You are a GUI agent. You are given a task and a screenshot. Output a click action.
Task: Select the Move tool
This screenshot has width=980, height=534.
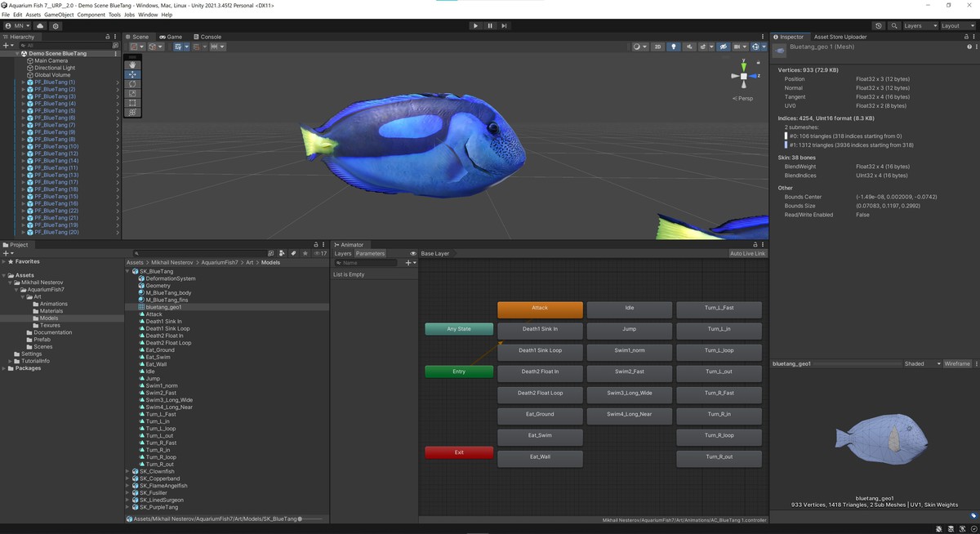133,74
